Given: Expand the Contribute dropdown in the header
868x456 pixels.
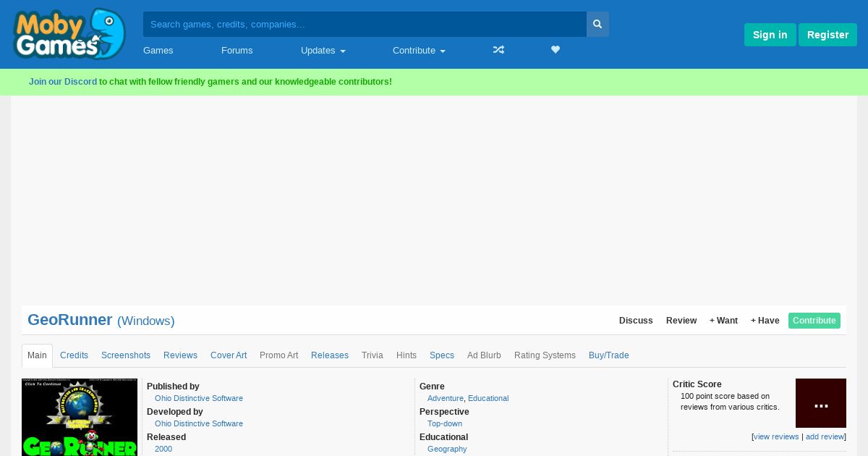Looking at the screenshot, I should (x=419, y=50).
